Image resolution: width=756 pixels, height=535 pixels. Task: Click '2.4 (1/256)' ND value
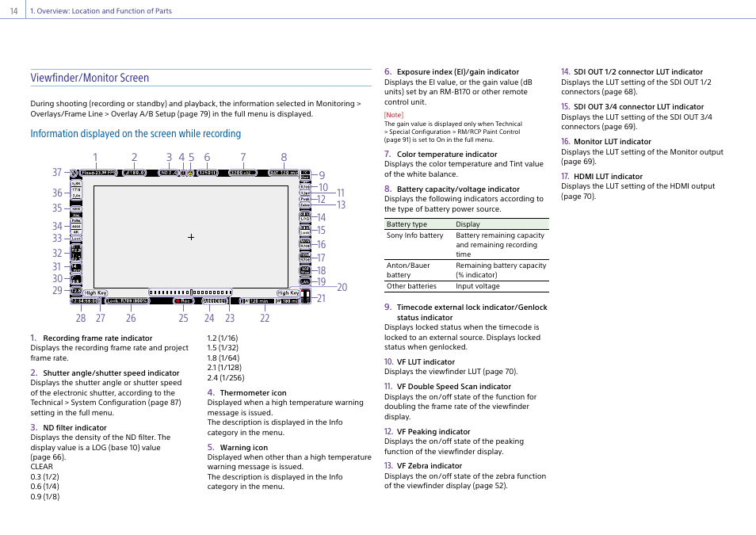(226, 378)
